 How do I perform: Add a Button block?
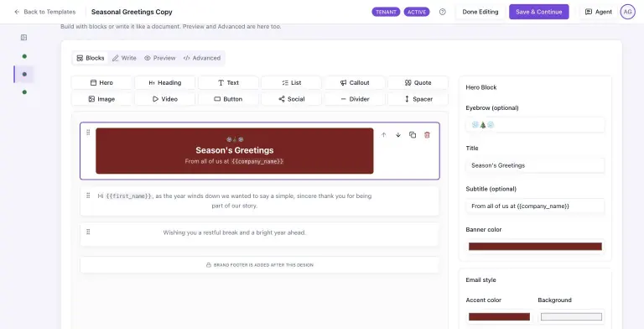228,99
